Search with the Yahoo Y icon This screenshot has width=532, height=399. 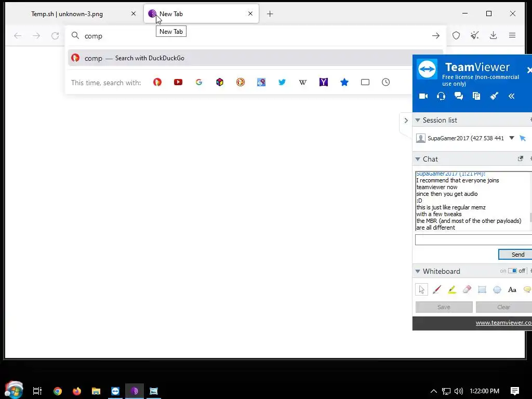323,82
